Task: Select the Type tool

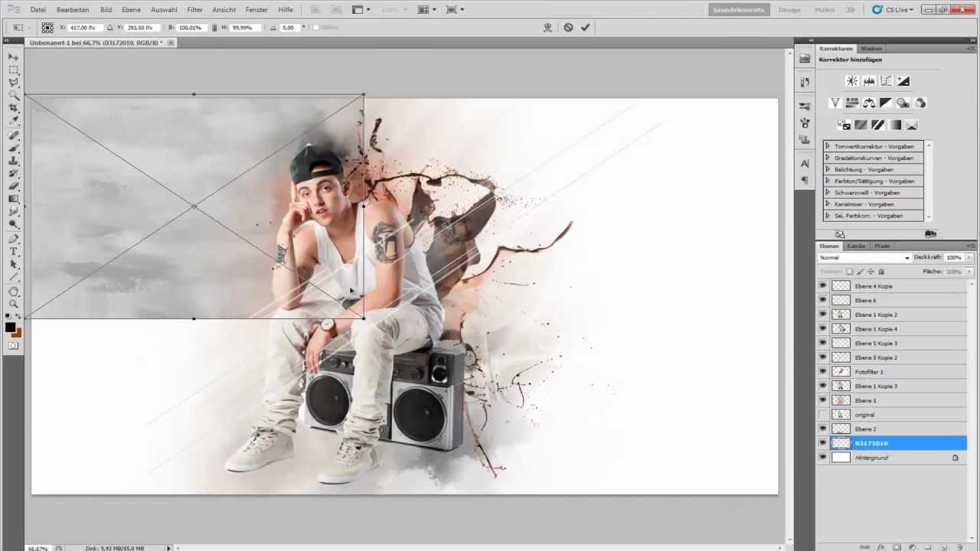Action: (14, 252)
